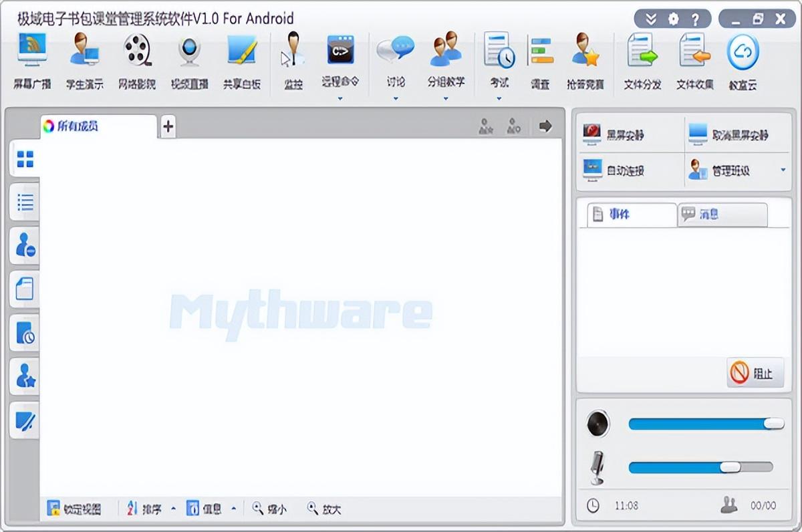The height and width of the screenshot is (532, 802).
Task: Open 共享白板 shared whiteboard
Action: (242, 62)
